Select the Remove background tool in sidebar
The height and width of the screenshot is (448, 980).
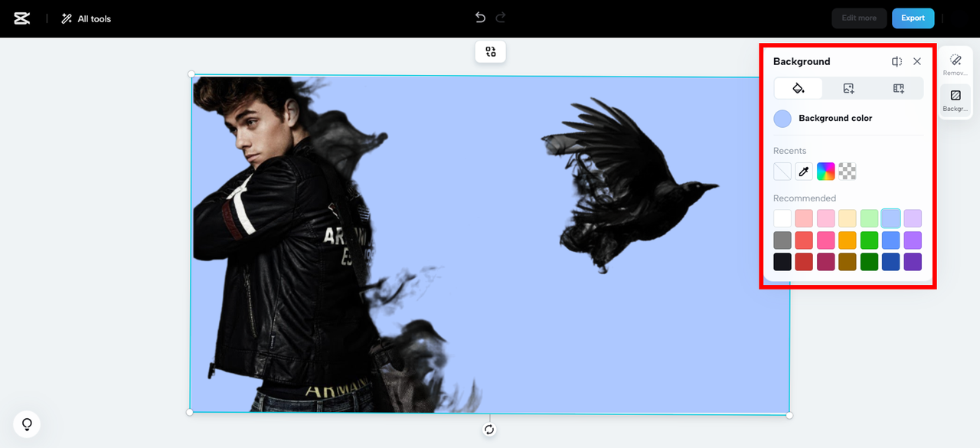955,64
